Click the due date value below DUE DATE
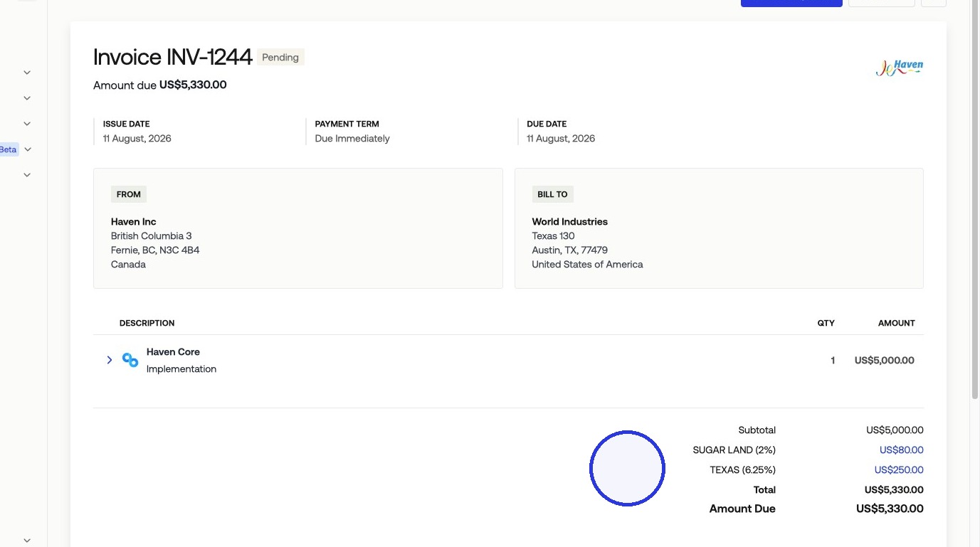 pos(561,138)
